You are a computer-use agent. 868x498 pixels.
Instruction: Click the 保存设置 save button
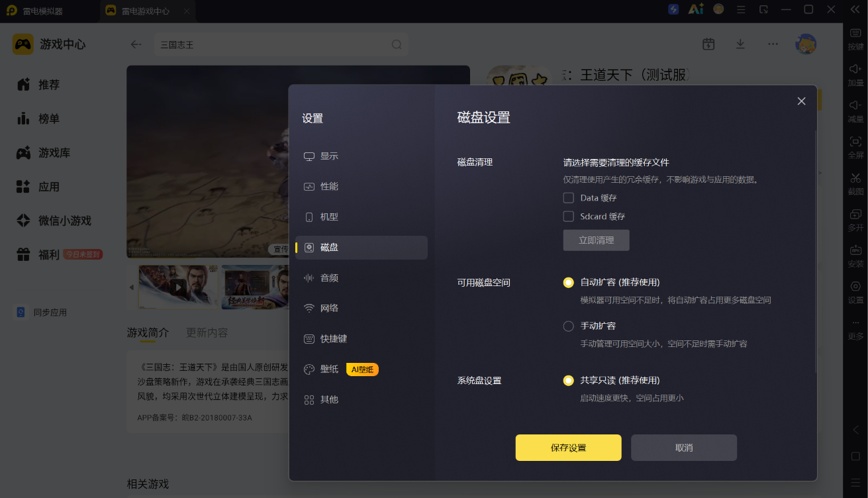(x=569, y=448)
